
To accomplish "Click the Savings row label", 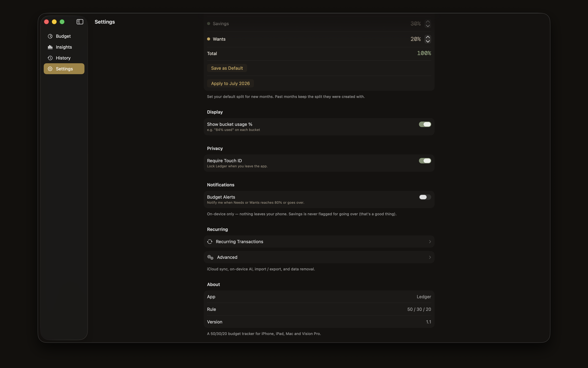I will click(x=221, y=24).
